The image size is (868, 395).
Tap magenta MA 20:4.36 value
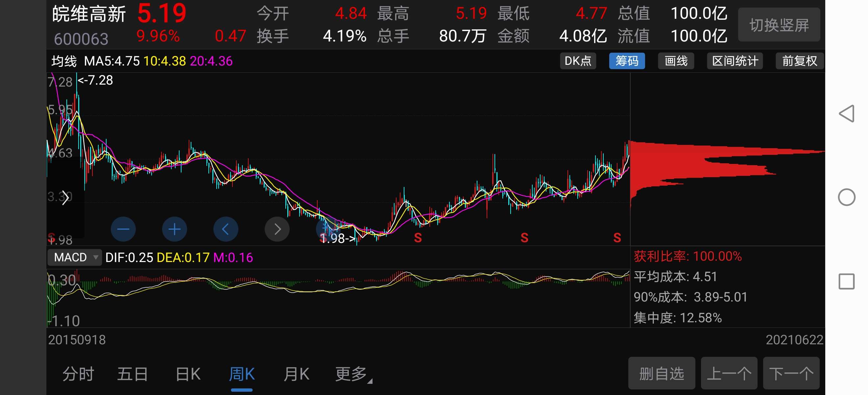[x=211, y=61]
